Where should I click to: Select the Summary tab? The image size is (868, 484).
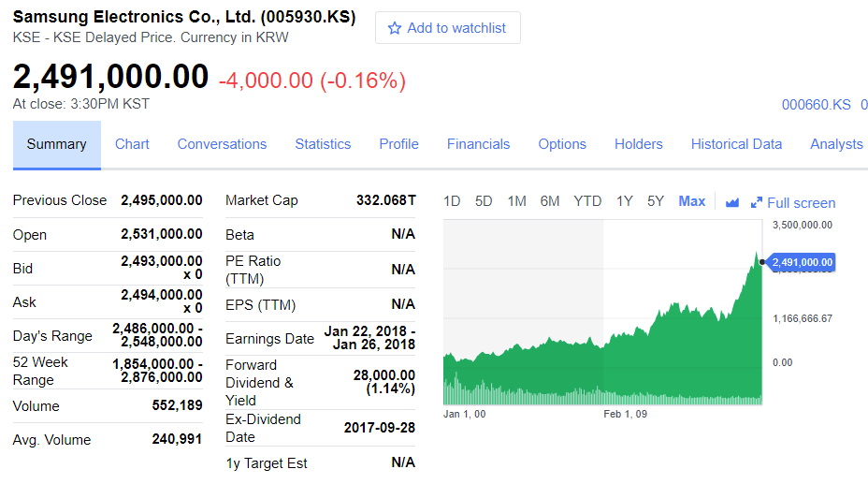(x=56, y=144)
